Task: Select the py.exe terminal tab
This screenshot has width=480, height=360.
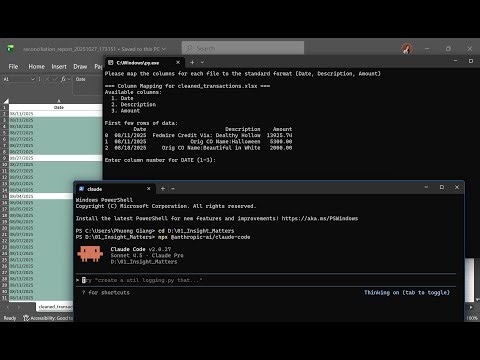Action: coord(144,63)
